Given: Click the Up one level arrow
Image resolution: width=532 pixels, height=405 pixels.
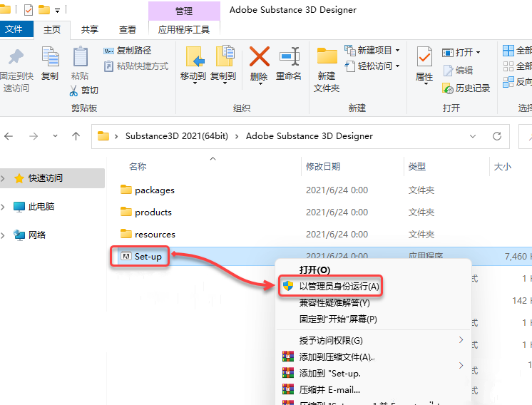Looking at the screenshot, I should click(76, 136).
